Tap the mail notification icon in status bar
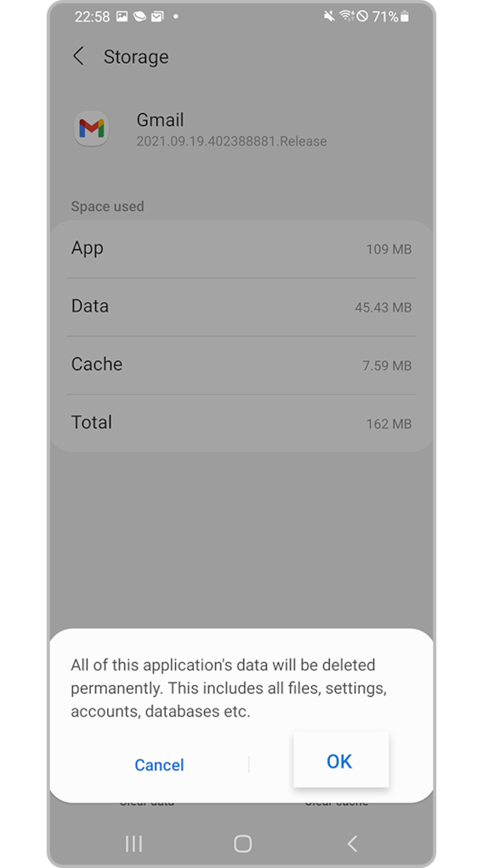Screen dimensions: 483x868 [x=157, y=17]
